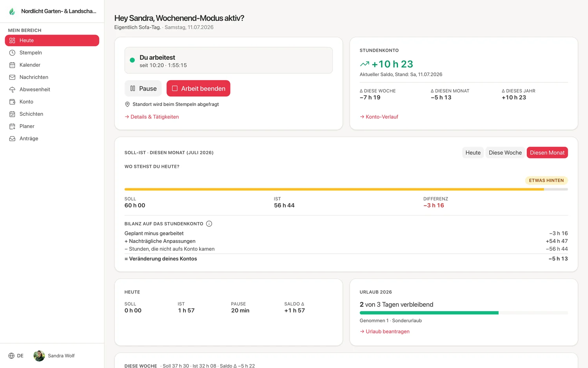Click the Konto wallet icon
The width and height of the screenshot is (588, 368).
tap(12, 102)
